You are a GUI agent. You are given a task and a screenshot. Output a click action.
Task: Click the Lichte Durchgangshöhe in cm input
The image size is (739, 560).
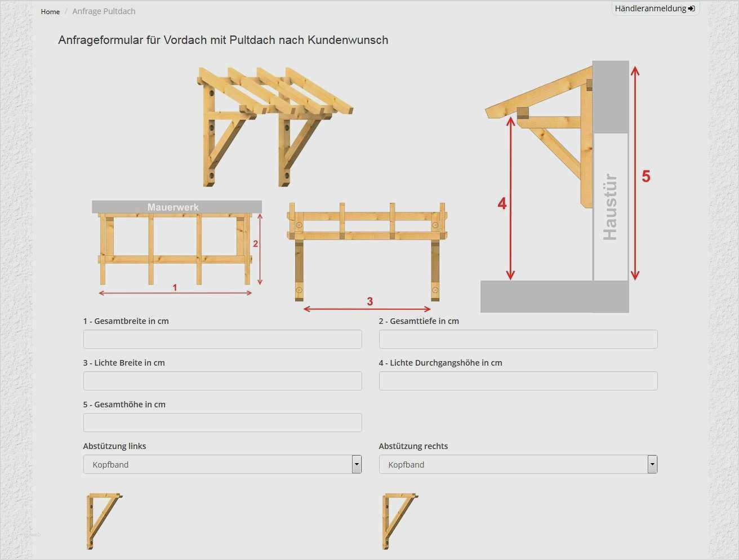(x=518, y=381)
